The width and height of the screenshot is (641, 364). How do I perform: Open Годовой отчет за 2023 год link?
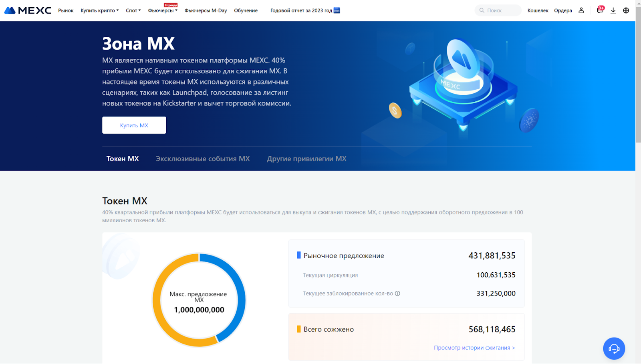click(301, 10)
